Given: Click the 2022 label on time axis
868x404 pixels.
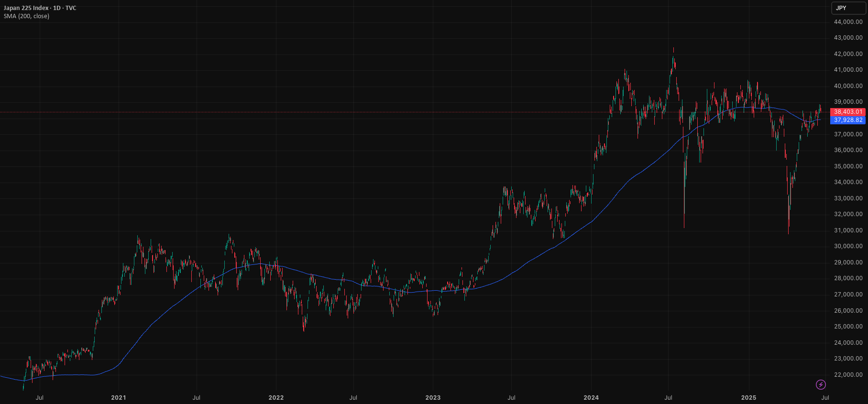Looking at the screenshot, I should tap(276, 398).
